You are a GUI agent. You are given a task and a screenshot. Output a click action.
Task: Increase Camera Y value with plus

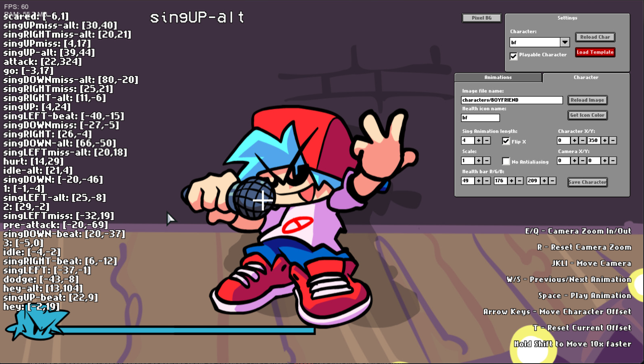pyautogui.click(x=605, y=161)
